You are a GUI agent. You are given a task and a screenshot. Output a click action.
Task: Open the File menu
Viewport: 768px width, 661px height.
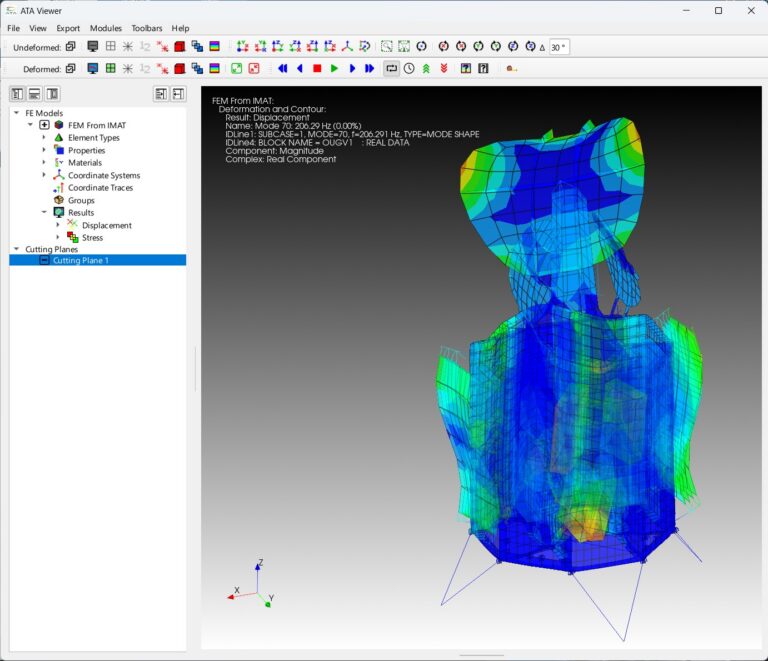click(13, 28)
